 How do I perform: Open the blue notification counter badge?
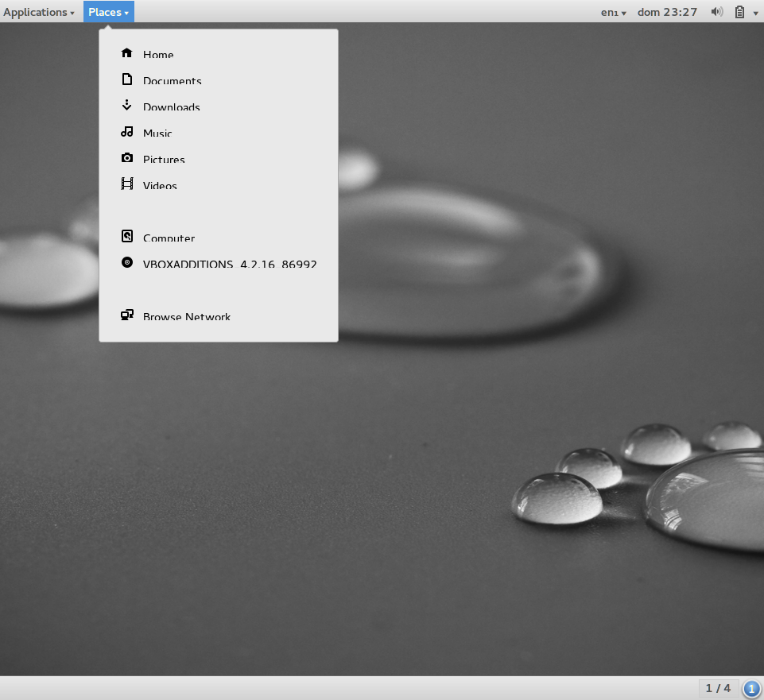(751, 689)
